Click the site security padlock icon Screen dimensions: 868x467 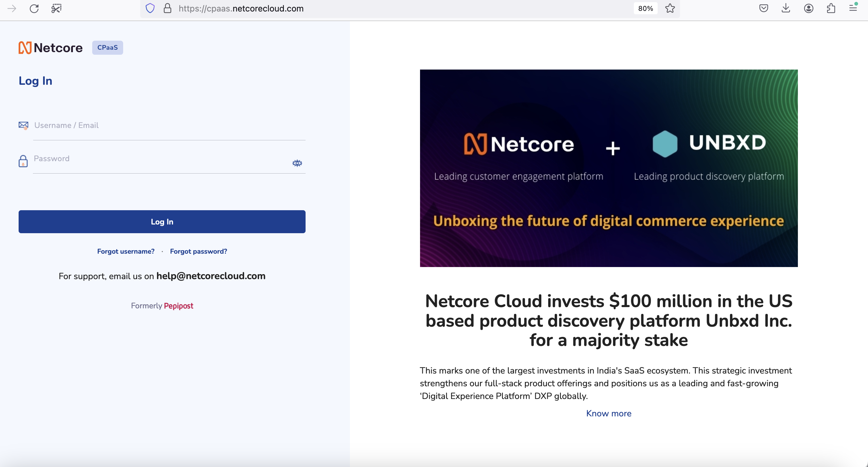point(168,8)
